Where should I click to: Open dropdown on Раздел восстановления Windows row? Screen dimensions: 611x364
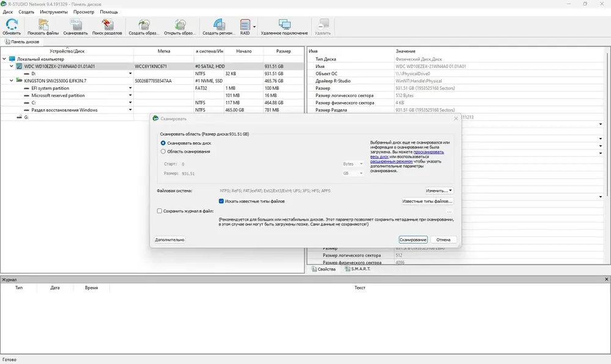(130, 110)
